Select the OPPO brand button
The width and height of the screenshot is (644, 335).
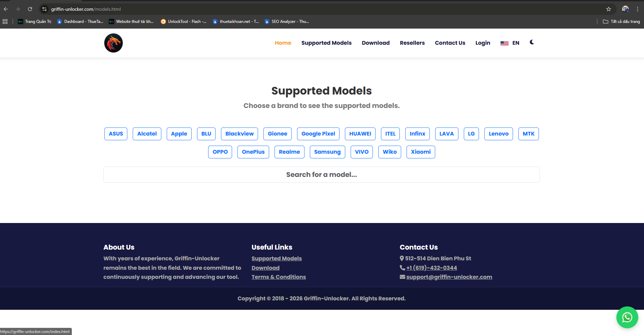click(x=220, y=152)
